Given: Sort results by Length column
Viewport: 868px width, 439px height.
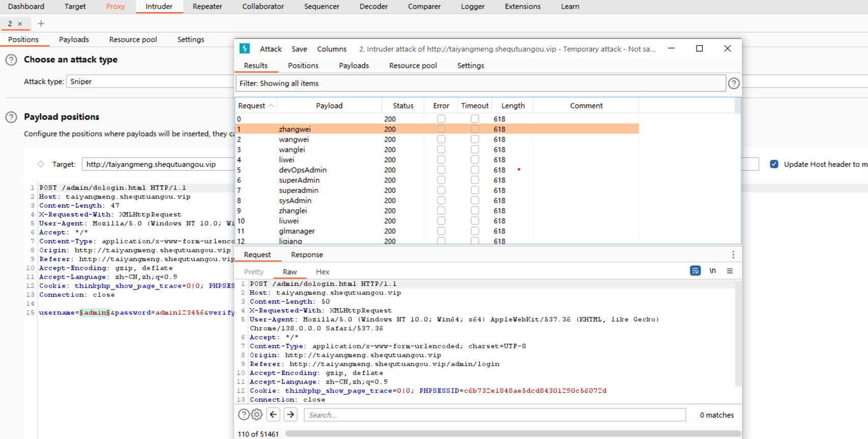Looking at the screenshot, I should [x=513, y=105].
